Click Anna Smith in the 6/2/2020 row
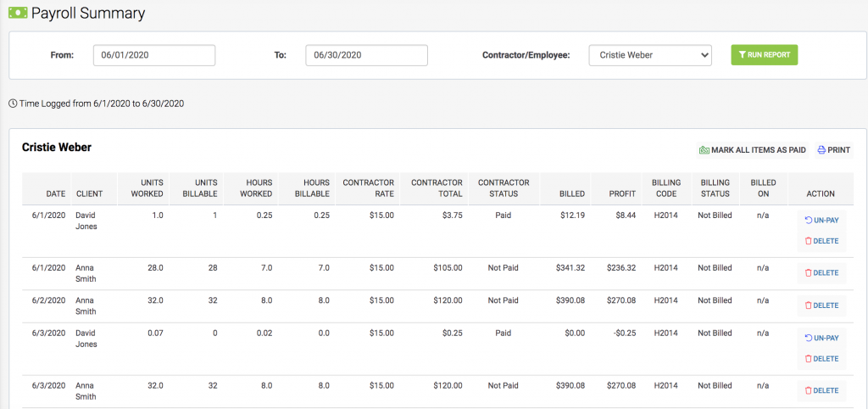The image size is (868, 409). coord(86,306)
